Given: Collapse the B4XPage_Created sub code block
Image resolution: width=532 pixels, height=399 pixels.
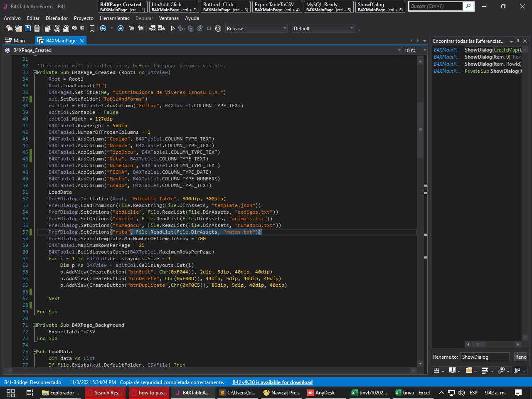Looking at the screenshot, I should coord(34,72).
